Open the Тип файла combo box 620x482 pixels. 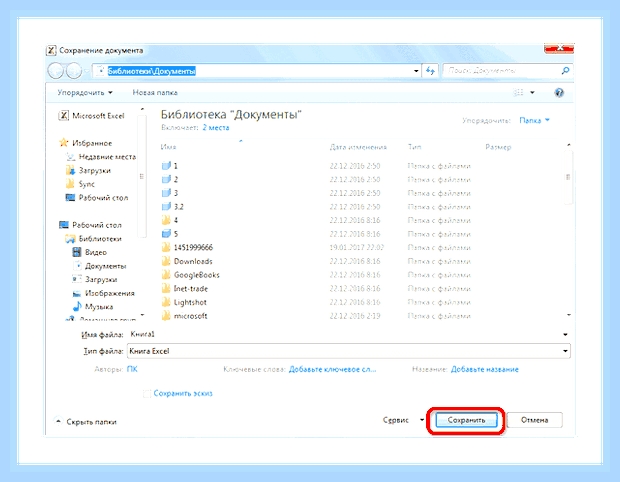click(348, 351)
